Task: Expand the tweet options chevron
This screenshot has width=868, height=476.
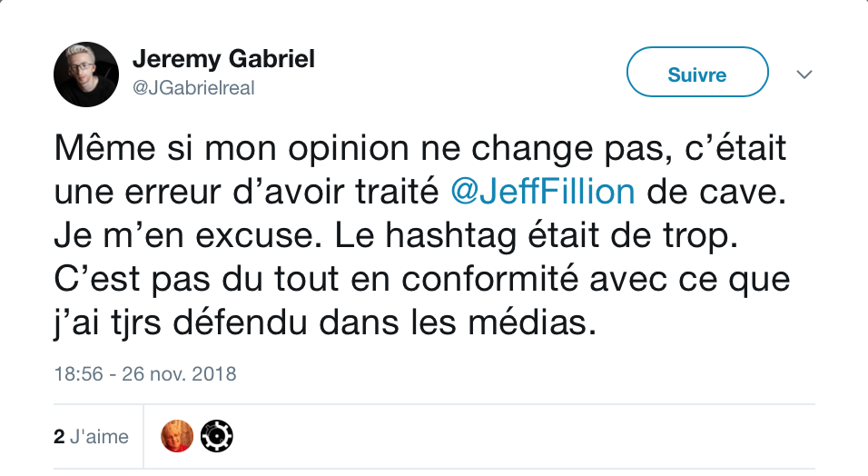Action: pos(804,74)
